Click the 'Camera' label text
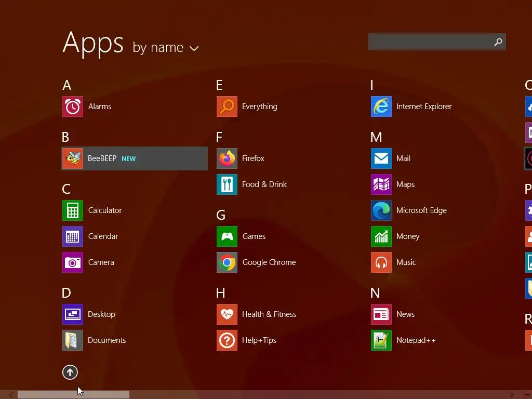 pyautogui.click(x=101, y=262)
